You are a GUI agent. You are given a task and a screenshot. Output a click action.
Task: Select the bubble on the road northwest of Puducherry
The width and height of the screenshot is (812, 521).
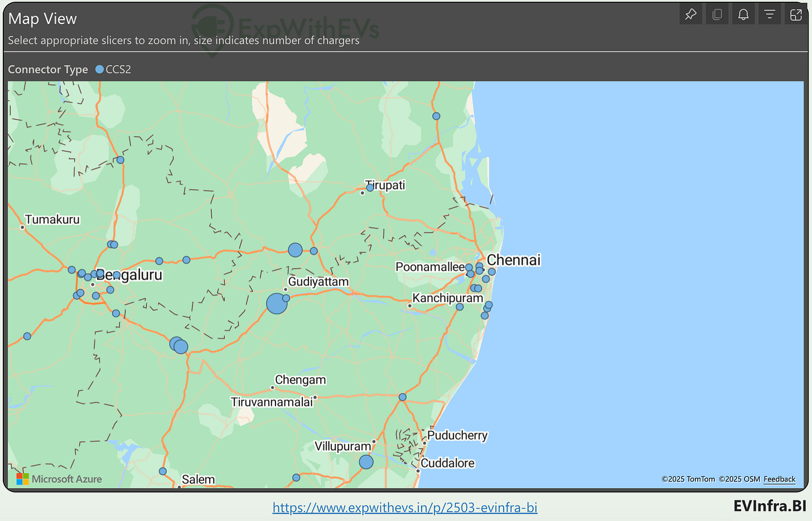[x=403, y=397]
